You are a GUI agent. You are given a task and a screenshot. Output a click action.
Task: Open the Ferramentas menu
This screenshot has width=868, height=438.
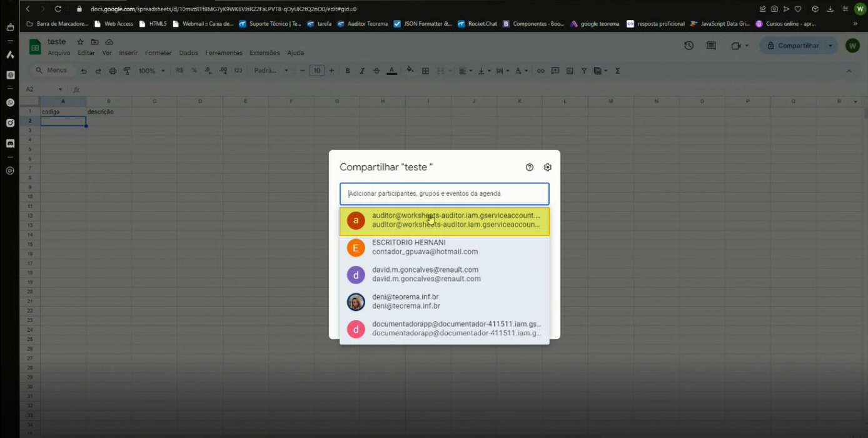point(224,53)
